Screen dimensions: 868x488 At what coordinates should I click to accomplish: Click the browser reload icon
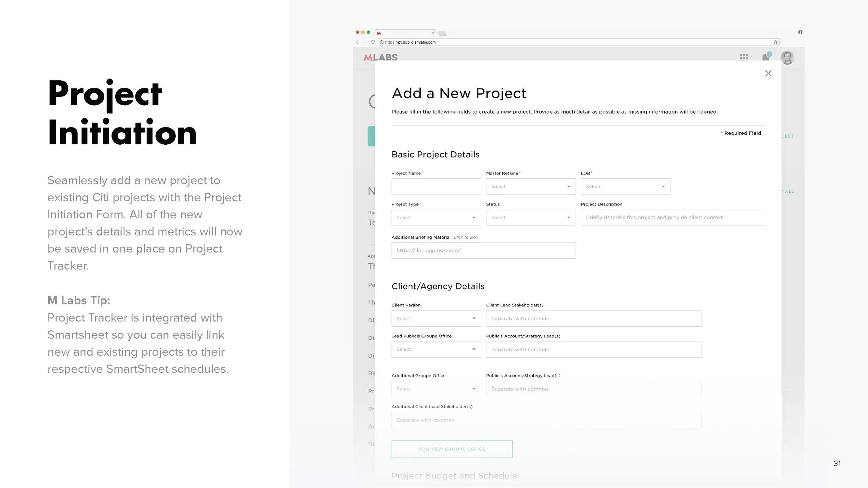[373, 42]
